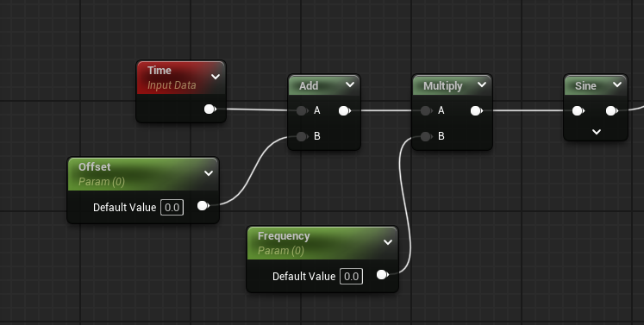The height and width of the screenshot is (325, 644).
Task: Click the Add node input pin A
Action: click(x=302, y=110)
